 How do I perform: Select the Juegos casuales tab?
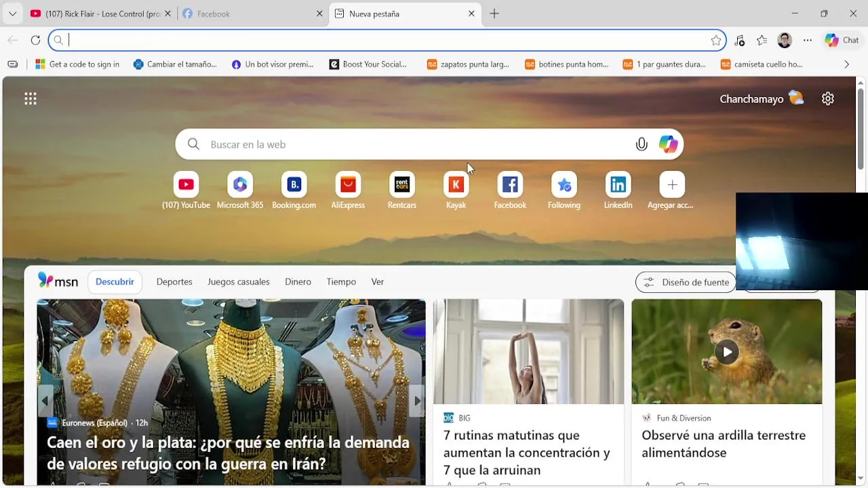pos(239,282)
